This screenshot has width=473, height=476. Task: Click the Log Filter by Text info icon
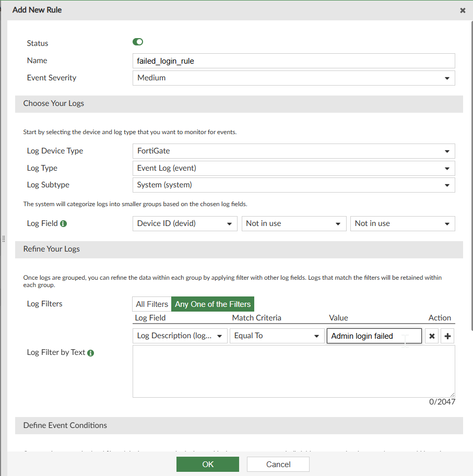(90, 353)
